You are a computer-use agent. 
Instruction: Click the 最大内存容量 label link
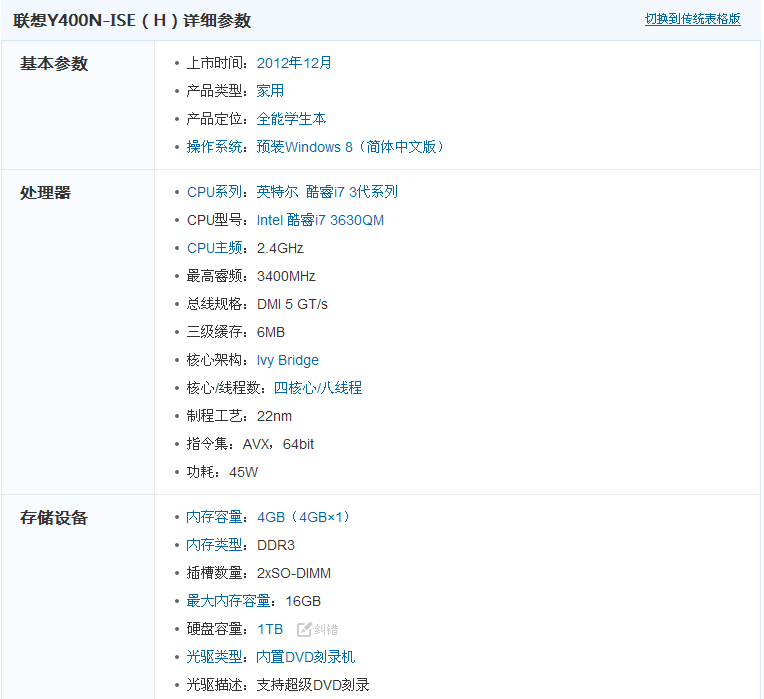click(x=228, y=601)
